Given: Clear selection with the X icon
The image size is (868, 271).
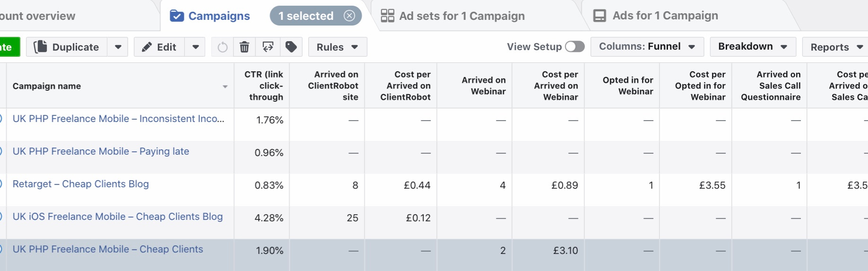Looking at the screenshot, I should pyautogui.click(x=349, y=16).
